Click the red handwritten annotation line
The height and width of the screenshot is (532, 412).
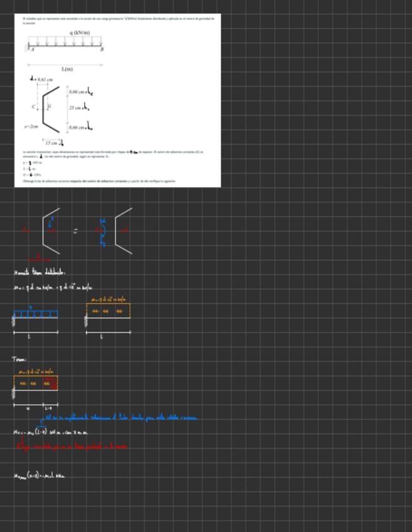pyautogui.click(x=72, y=446)
